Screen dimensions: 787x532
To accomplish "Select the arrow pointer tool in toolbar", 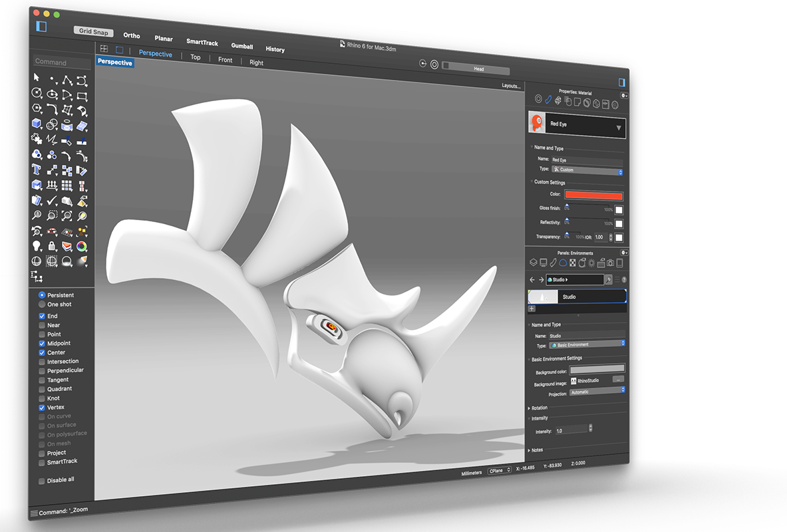I will pos(37,78).
